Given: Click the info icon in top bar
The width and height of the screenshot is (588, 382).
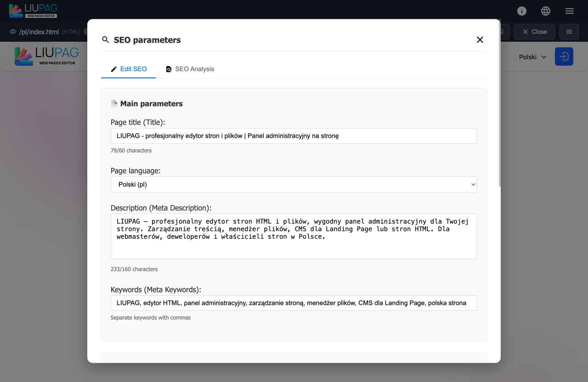Looking at the screenshot, I should pyautogui.click(x=521, y=11).
